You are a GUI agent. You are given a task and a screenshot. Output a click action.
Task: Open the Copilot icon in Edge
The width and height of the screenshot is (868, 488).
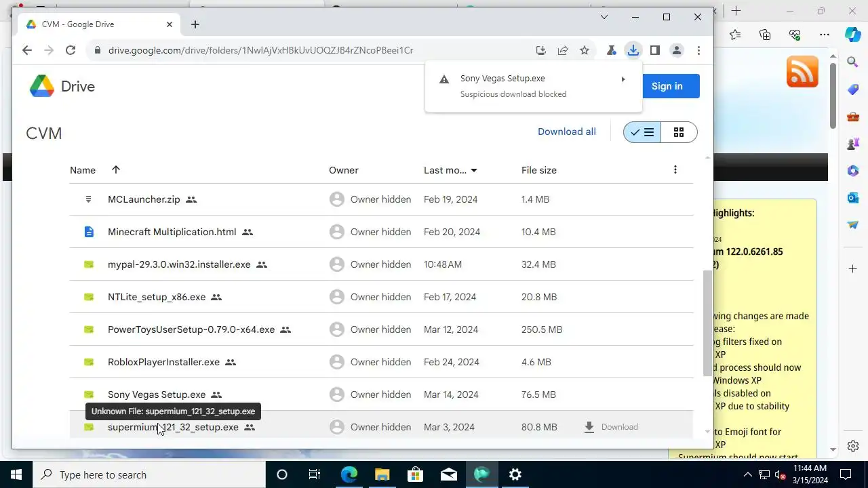(x=853, y=35)
